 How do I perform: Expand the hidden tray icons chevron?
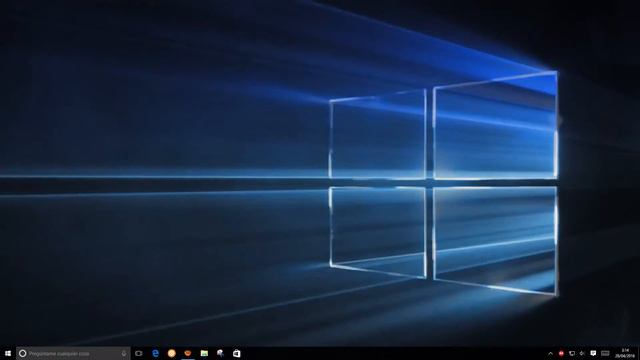(x=550, y=353)
